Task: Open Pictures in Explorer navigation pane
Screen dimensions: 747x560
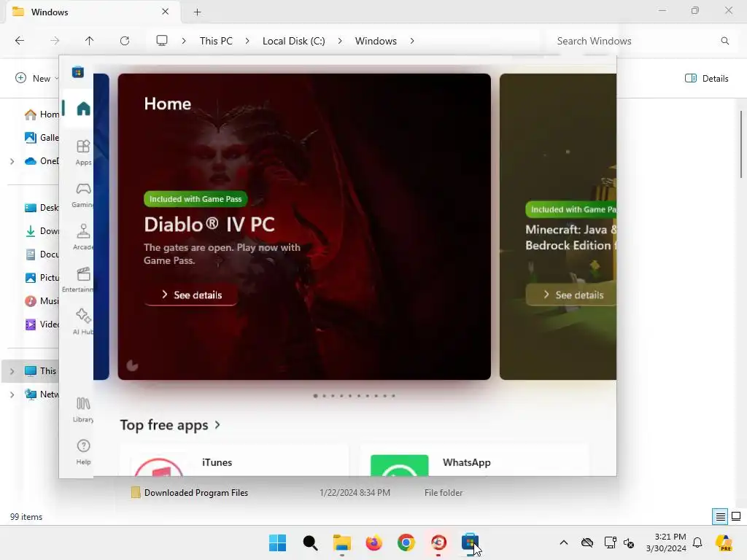Action: tap(42, 278)
